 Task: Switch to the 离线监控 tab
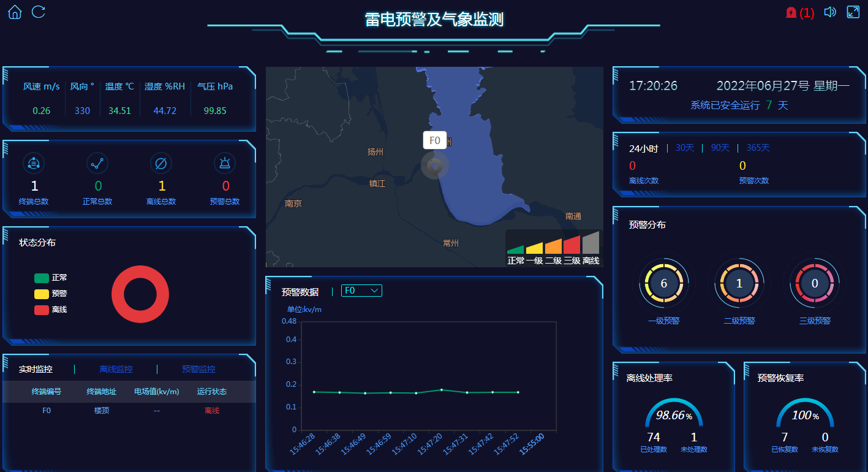point(115,369)
